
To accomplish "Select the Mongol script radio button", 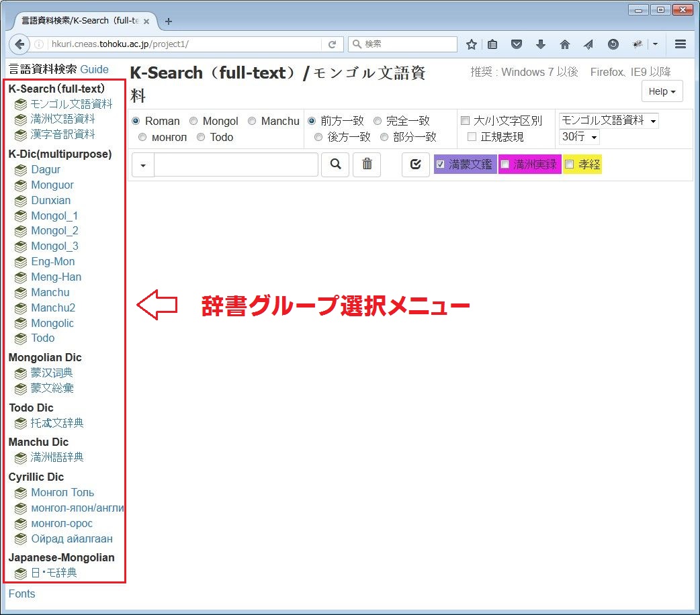I will (x=193, y=122).
